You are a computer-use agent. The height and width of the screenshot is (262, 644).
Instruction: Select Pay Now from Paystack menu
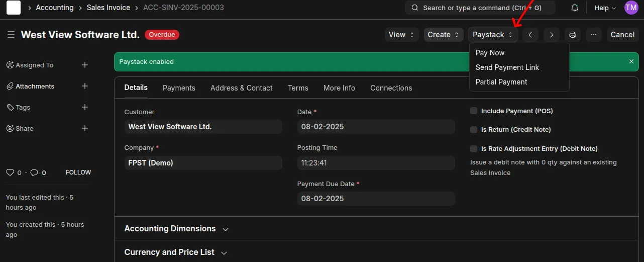490,53
